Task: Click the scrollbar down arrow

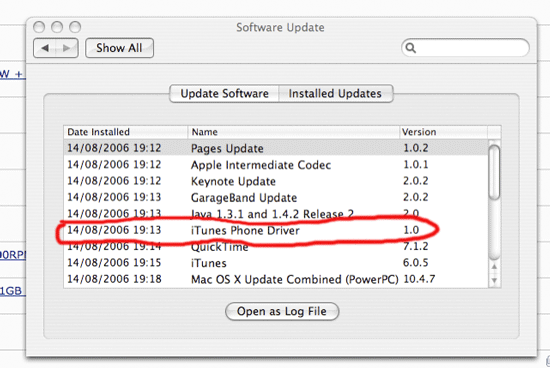Action: click(x=494, y=280)
